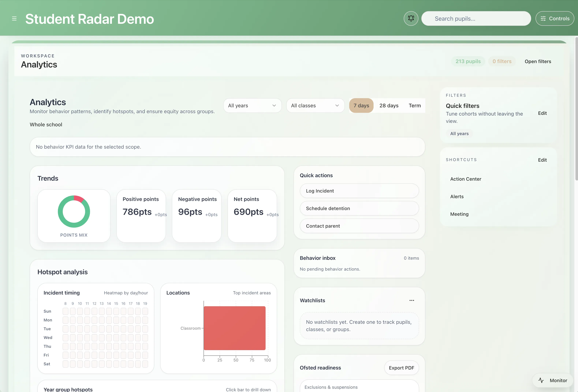Viewport: 578px width, 392px height.
Task: Expand the All classes dropdown
Action: [315, 105]
